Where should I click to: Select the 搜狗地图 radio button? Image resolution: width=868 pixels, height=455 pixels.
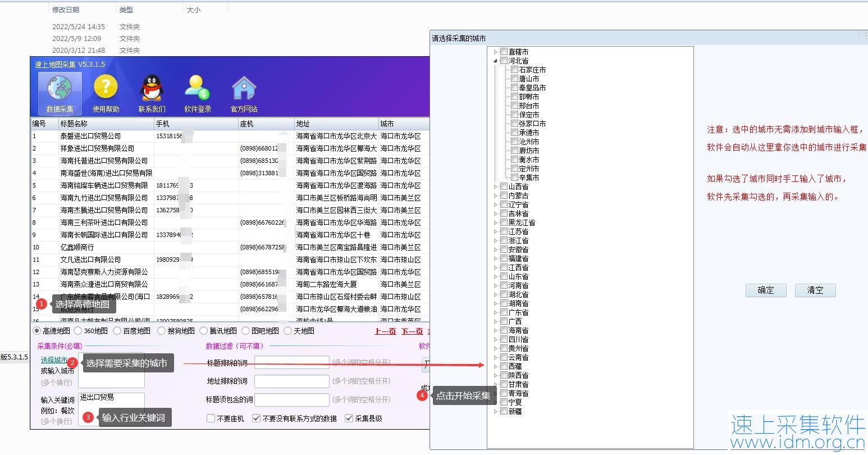tap(162, 331)
